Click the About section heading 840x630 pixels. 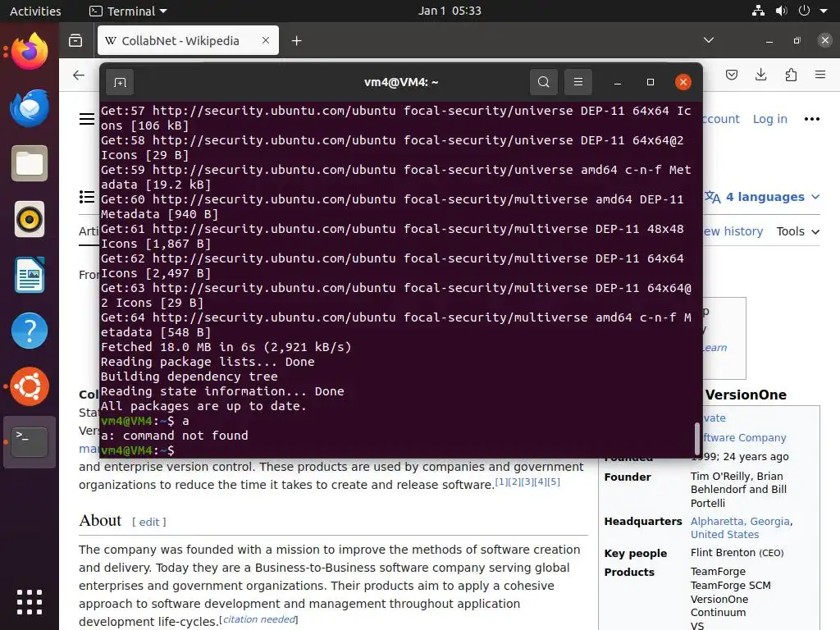[100, 521]
